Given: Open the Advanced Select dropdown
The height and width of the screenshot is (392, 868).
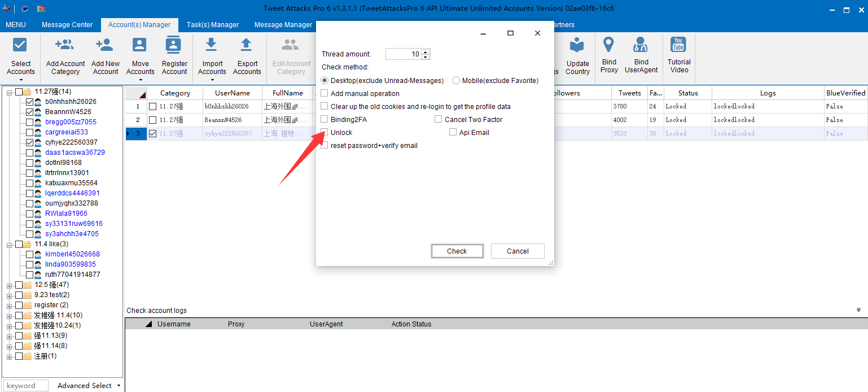Looking at the screenshot, I should [89, 385].
